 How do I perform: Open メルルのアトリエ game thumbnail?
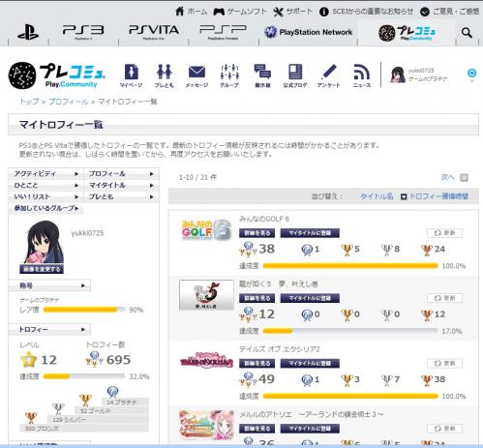point(206,425)
